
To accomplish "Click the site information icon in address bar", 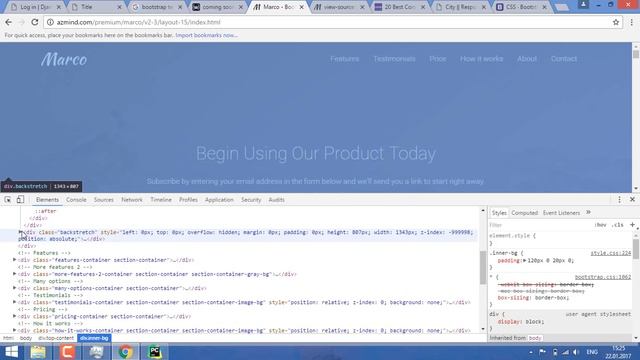I will tap(50, 22).
